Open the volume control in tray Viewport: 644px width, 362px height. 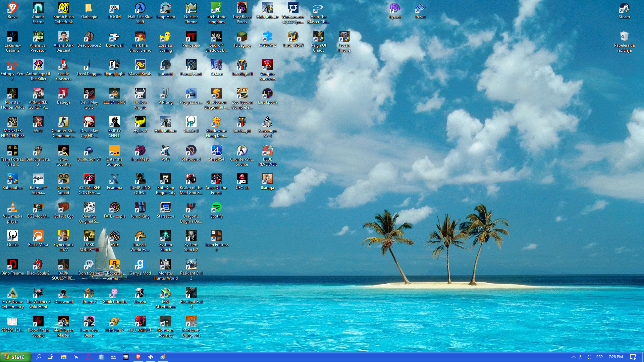[x=589, y=357]
